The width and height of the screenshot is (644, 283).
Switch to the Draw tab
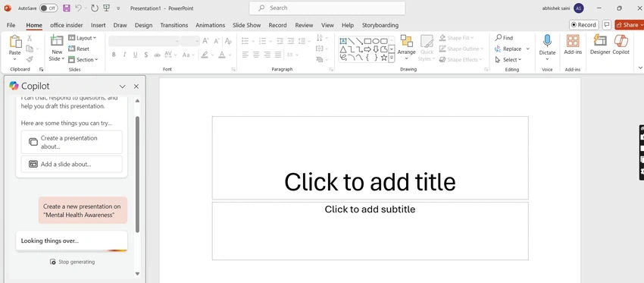pos(120,25)
